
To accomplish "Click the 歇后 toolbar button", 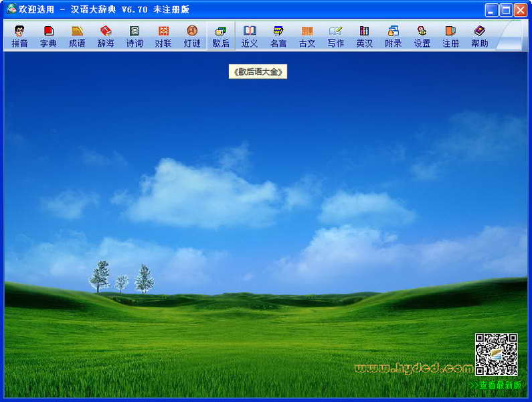I will 221,36.
